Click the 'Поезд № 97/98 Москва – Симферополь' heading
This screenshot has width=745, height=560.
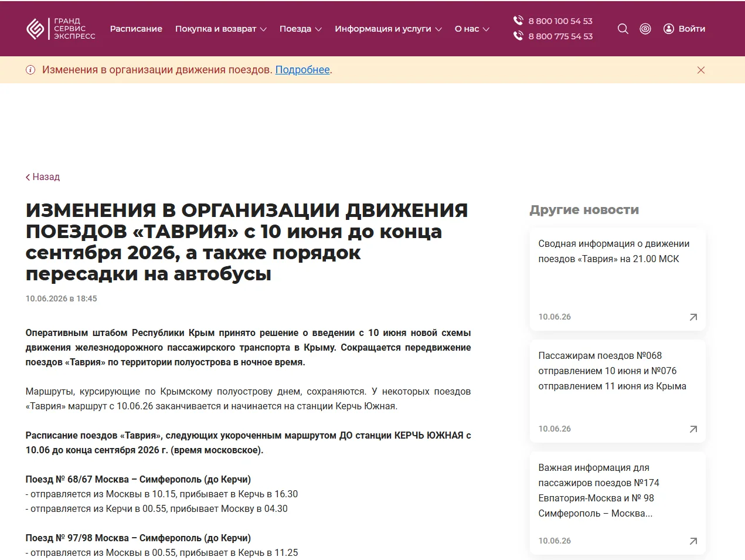[138, 538]
